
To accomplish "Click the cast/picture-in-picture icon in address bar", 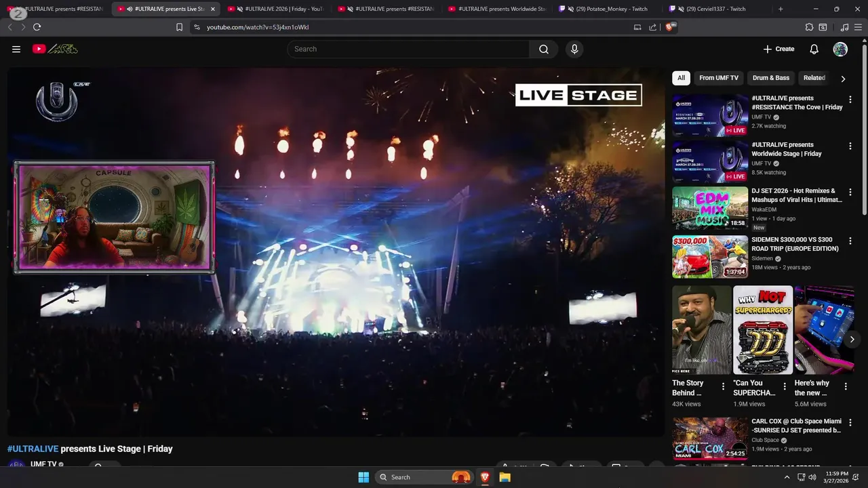I will click(637, 27).
